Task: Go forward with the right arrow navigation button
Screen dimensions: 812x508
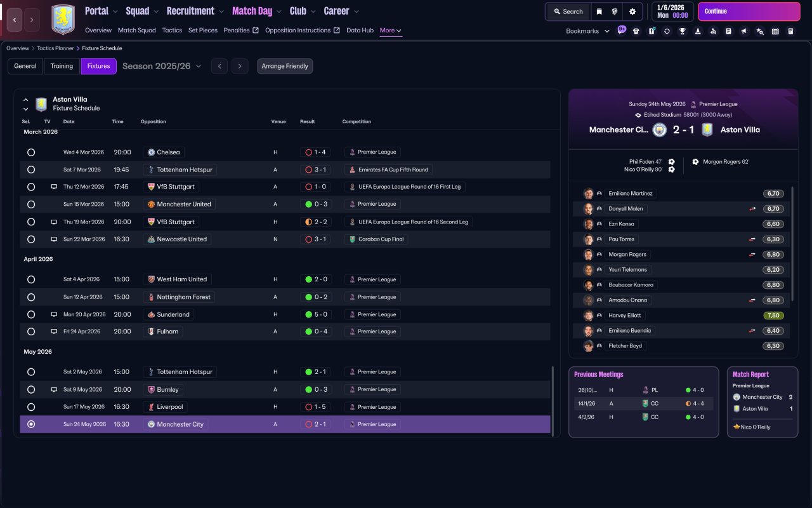Action: (32, 20)
